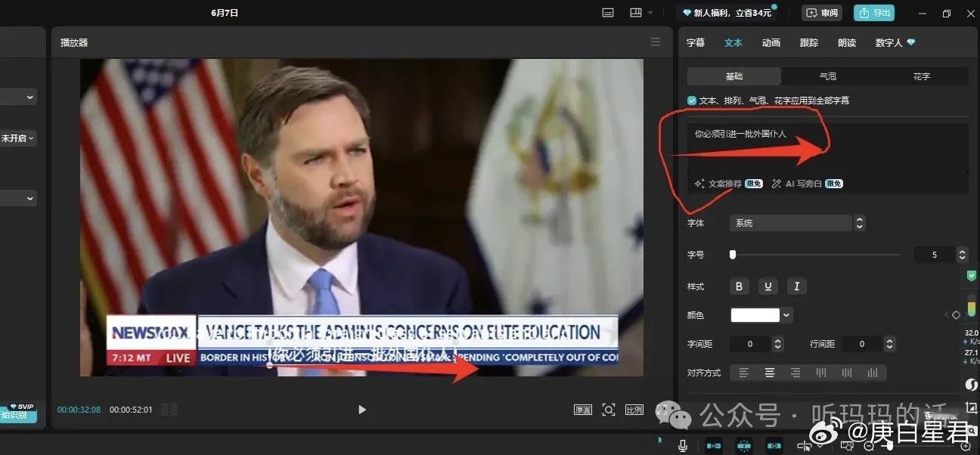This screenshot has height=455, width=980.
Task: Switch to the 跟踪 tab
Action: (809, 43)
